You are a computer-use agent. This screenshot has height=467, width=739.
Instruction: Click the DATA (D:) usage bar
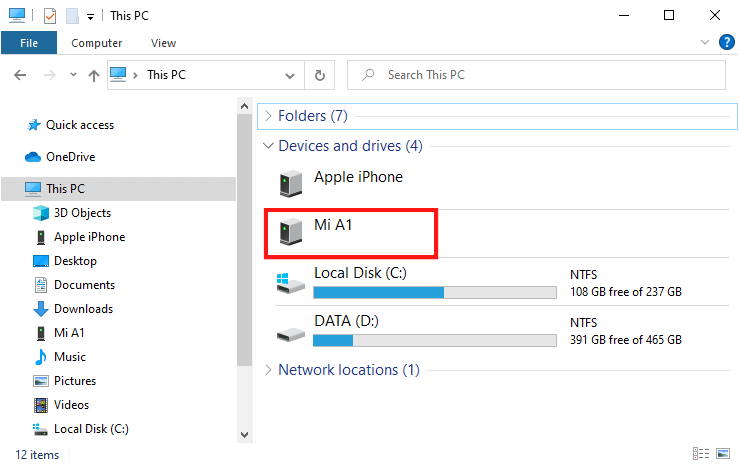click(435, 341)
